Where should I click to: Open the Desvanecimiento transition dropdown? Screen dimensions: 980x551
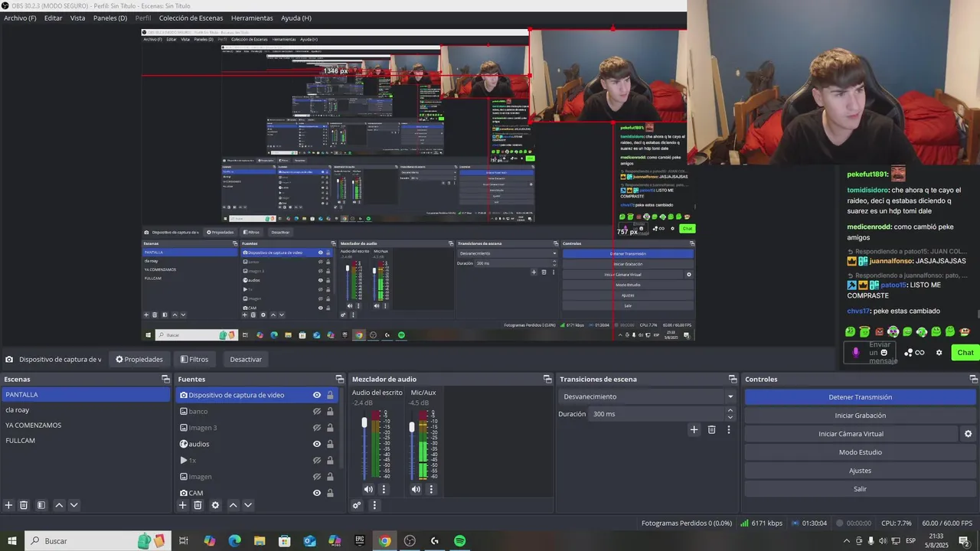pos(647,396)
